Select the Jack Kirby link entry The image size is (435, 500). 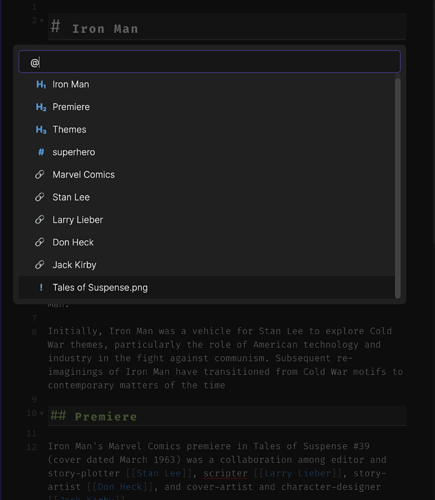[207, 265]
